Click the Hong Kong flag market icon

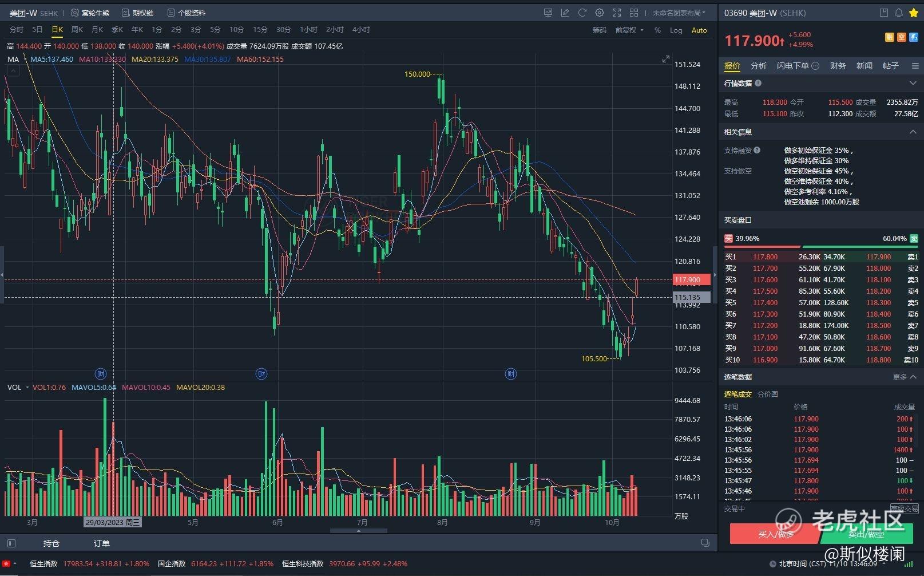point(6,564)
